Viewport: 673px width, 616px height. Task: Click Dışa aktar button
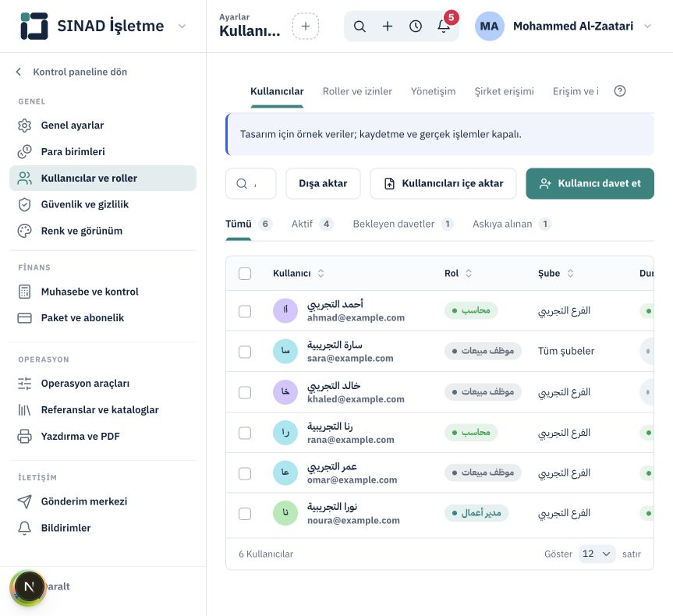323,184
